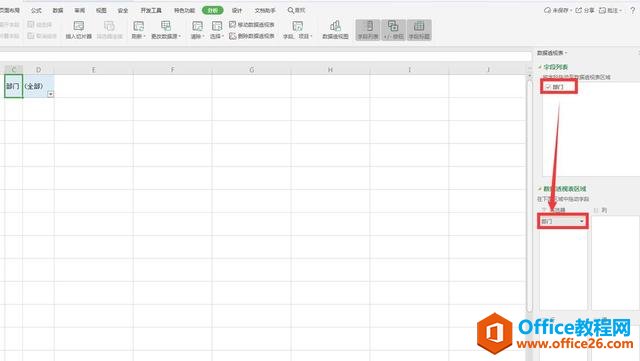Click 移动数据透视表 (Move PivotTable)

(x=252, y=25)
